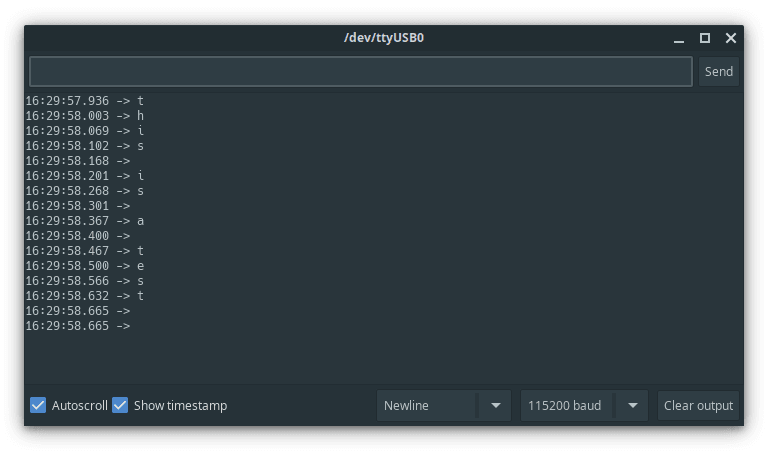Image resolution: width=772 pixels, height=451 pixels.
Task: Maximize the serial monitor window
Action: click(705, 38)
